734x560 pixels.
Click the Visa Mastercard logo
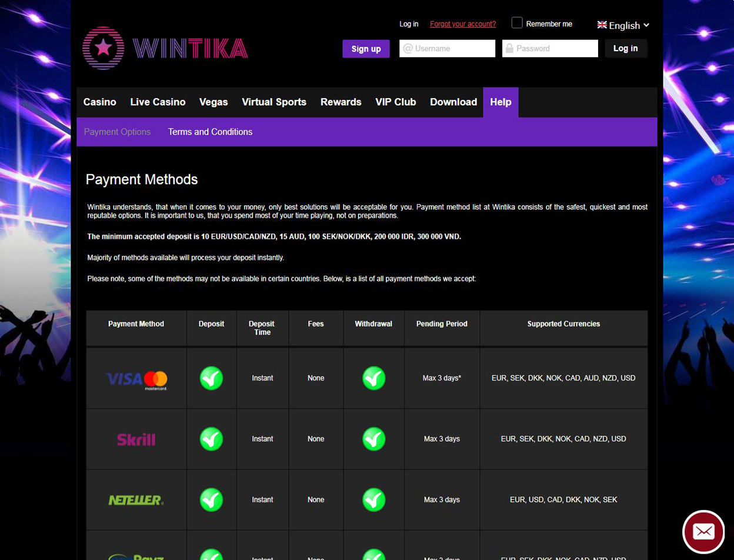pos(136,379)
